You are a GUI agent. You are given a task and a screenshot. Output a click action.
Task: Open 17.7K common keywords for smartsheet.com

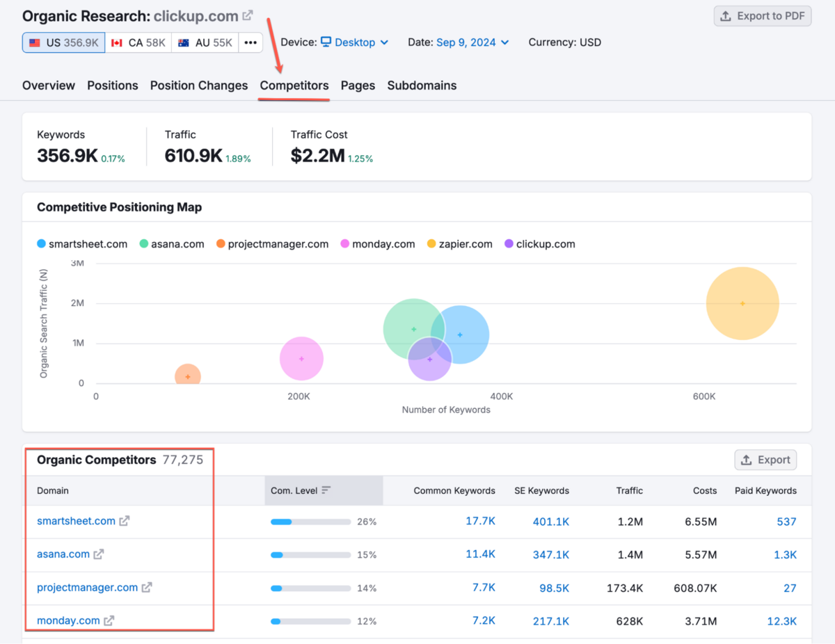point(481,521)
